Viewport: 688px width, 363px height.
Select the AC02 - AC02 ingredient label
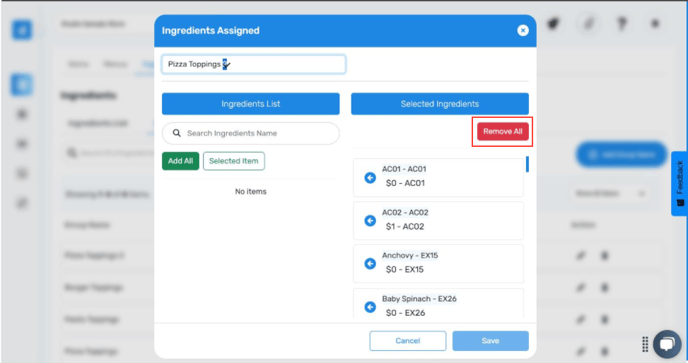(x=405, y=212)
